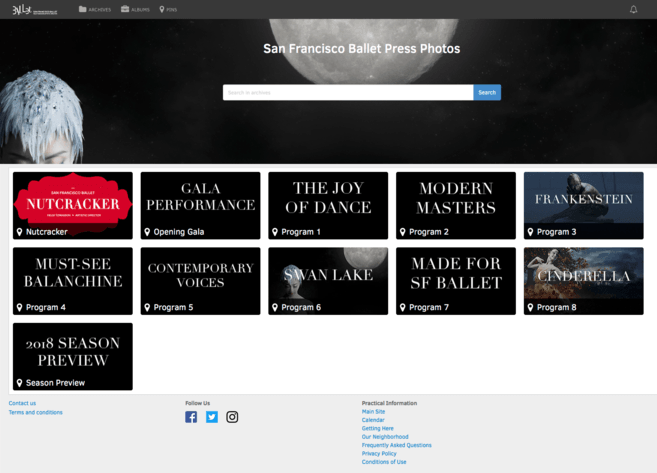
Task: Click the pin icon beside Program 3
Action: coord(530,232)
